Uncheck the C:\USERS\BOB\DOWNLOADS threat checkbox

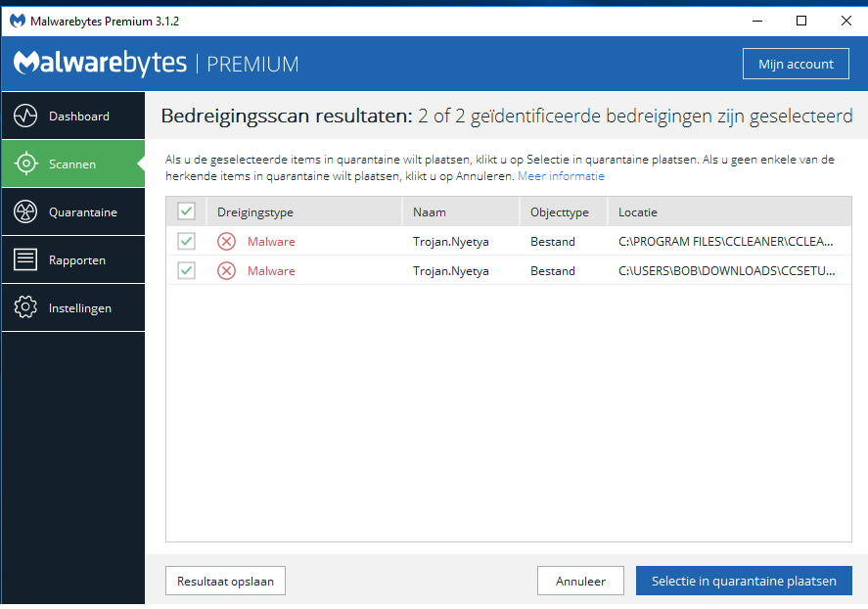pyautogui.click(x=187, y=271)
